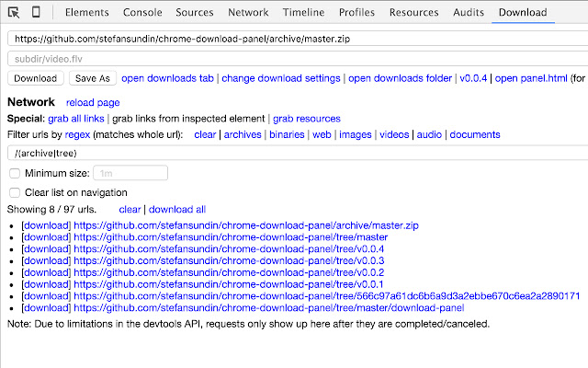Focus the regex filter field with /(archive|tree)
This screenshot has height=368, width=588.
[298, 154]
